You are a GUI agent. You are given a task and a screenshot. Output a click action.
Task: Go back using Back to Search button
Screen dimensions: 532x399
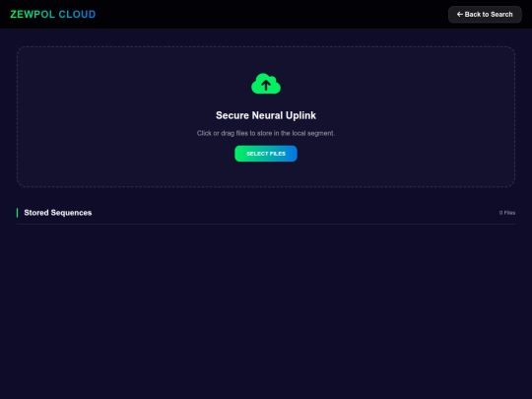click(x=485, y=14)
